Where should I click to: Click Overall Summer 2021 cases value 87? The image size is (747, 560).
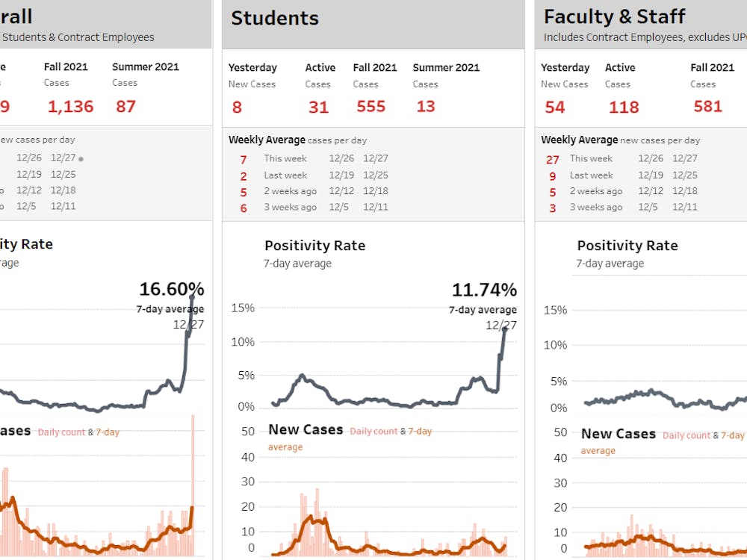[x=125, y=106]
